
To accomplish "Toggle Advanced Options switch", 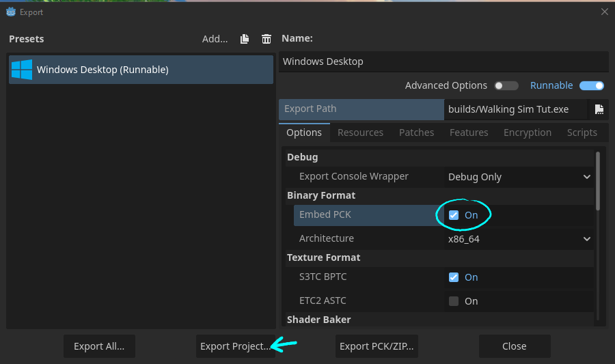I will (506, 85).
